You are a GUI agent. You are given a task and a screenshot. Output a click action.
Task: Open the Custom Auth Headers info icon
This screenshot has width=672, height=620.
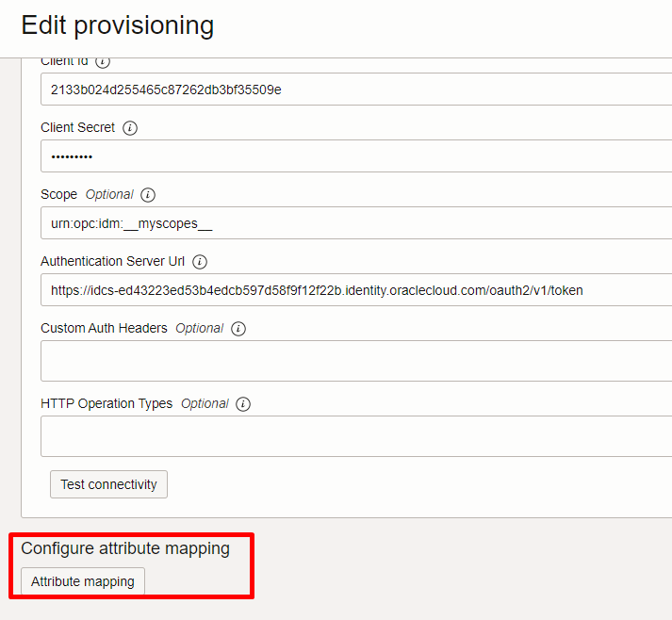pyautogui.click(x=238, y=329)
